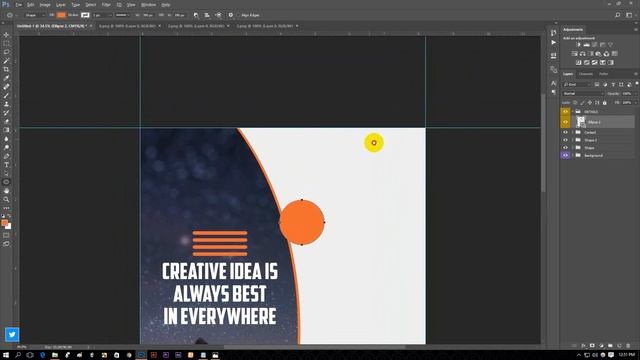Screen dimensions: 640x360
Task: Select the Pen tool
Action: click(6, 156)
